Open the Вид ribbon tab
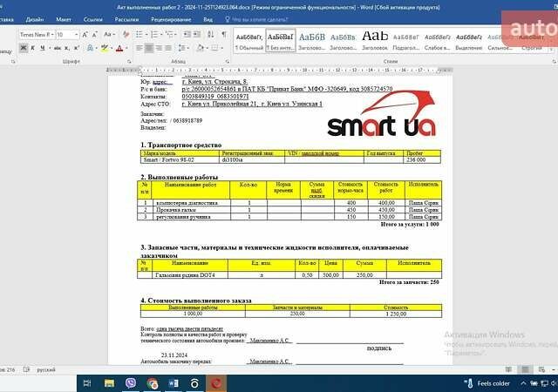 point(208,19)
